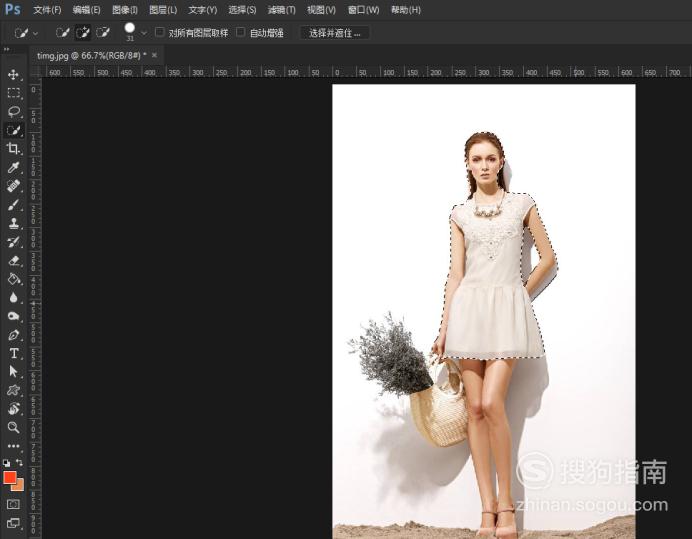
Task: Open the 文件(F) menu
Action: pos(47,10)
